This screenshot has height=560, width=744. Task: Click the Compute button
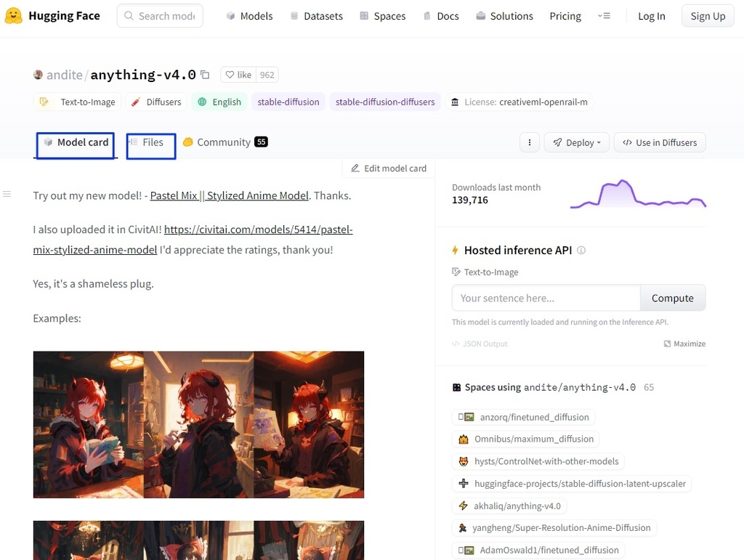pos(672,298)
